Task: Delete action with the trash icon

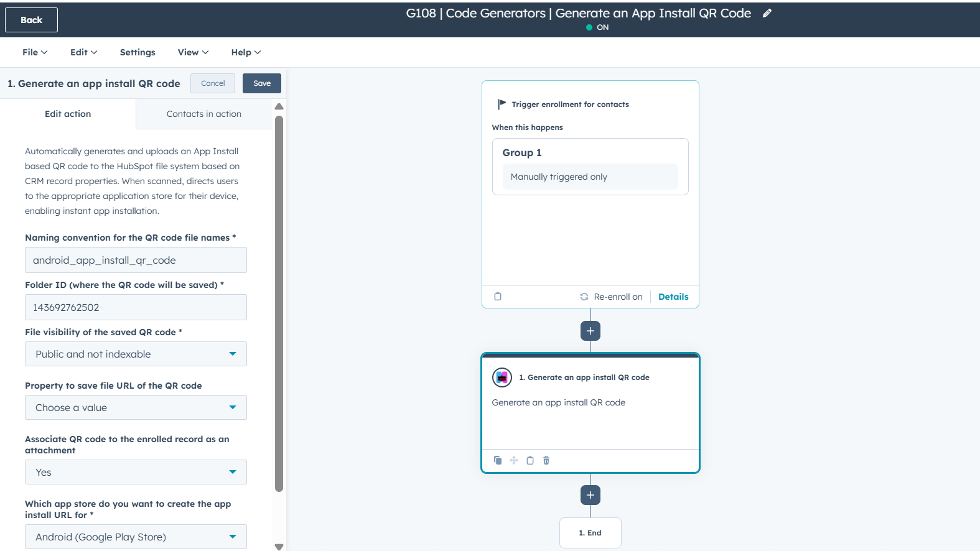Action: click(546, 460)
